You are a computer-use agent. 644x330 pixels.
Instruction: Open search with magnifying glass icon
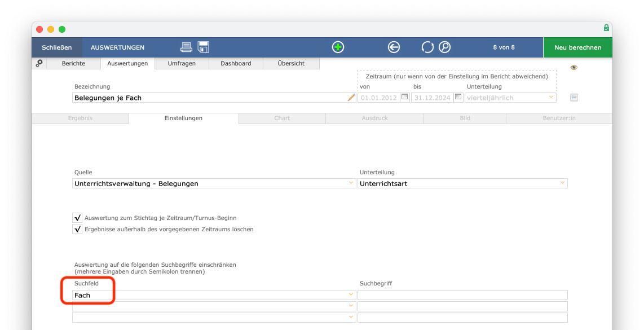tap(445, 47)
